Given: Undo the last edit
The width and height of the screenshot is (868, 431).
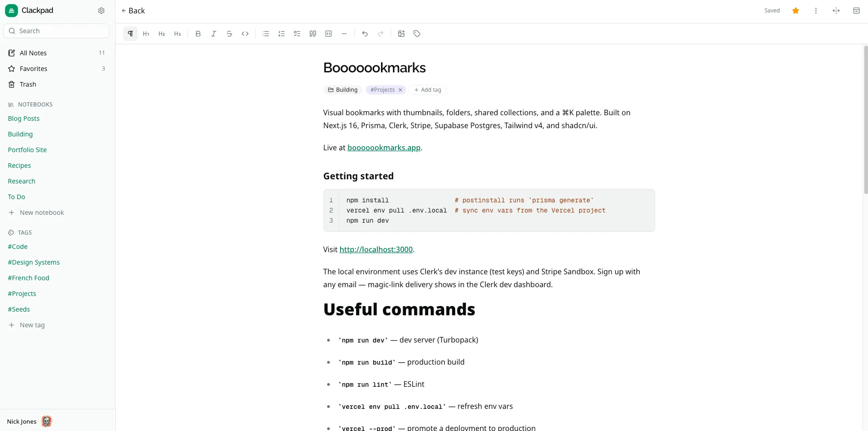Looking at the screenshot, I should click(x=365, y=34).
